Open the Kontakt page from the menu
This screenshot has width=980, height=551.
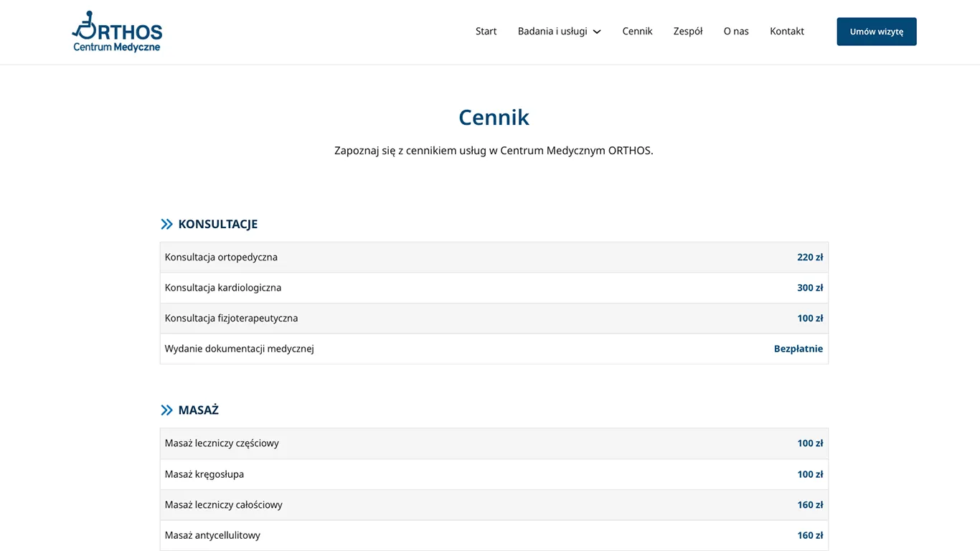(786, 31)
